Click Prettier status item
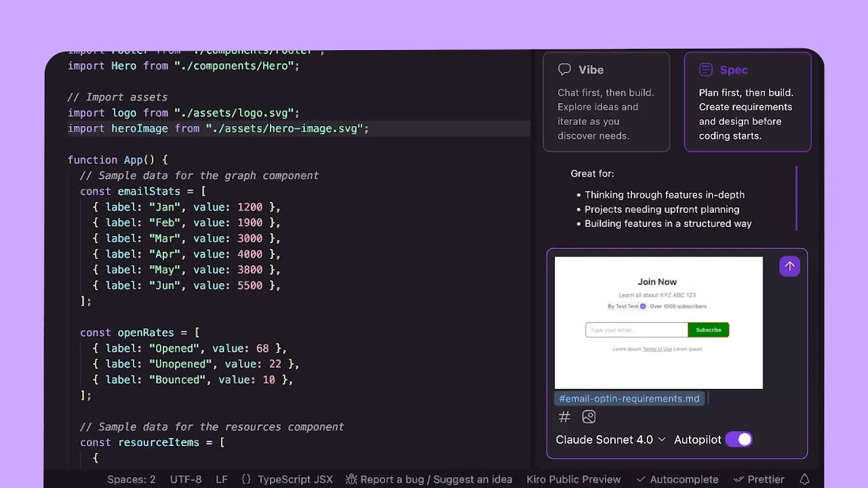 click(759, 479)
